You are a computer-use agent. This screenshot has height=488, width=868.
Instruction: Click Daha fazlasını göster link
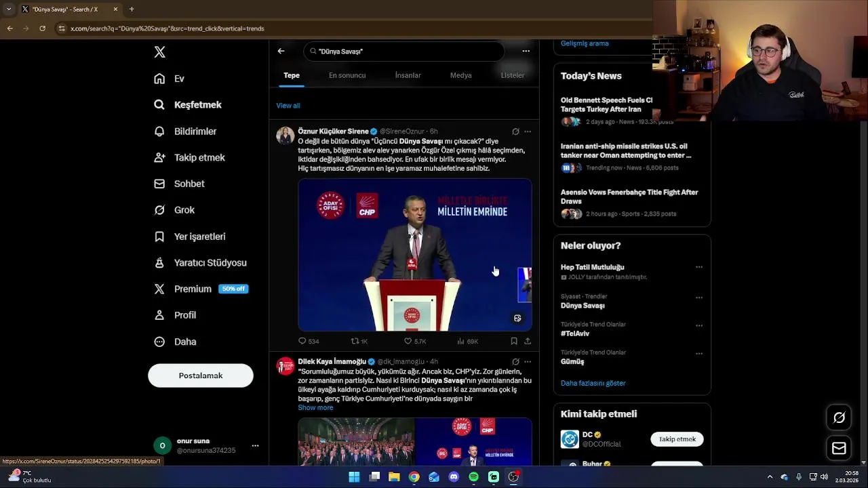(593, 383)
